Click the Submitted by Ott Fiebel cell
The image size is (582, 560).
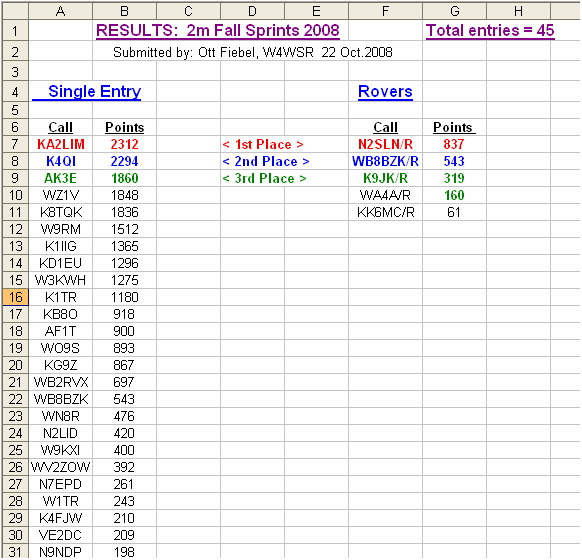[253, 52]
